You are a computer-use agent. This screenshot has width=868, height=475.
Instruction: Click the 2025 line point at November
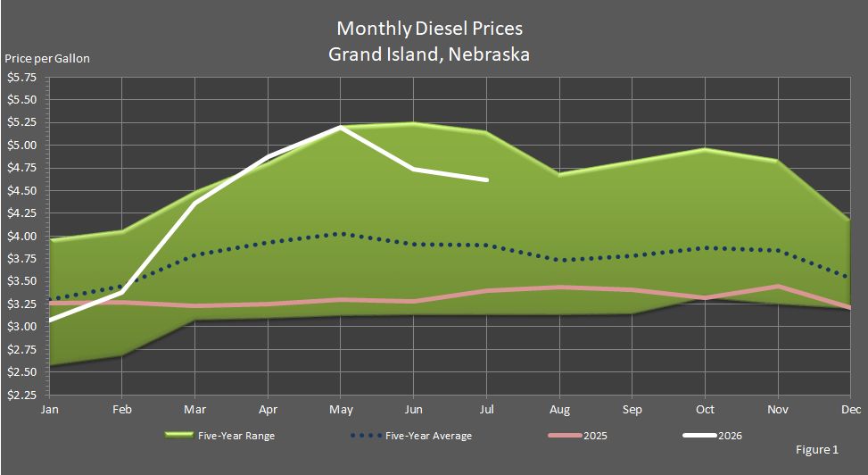pos(778,286)
